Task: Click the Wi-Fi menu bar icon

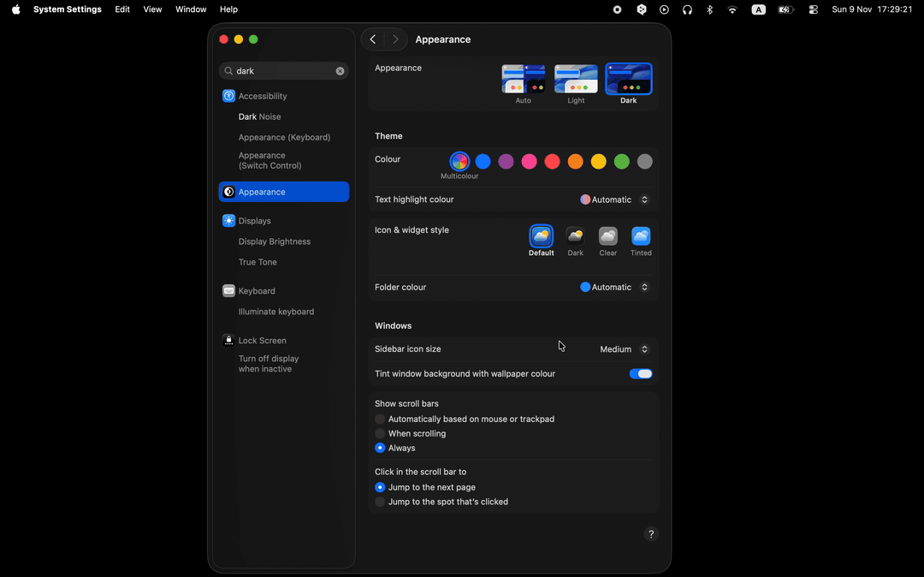Action: pos(732,9)
